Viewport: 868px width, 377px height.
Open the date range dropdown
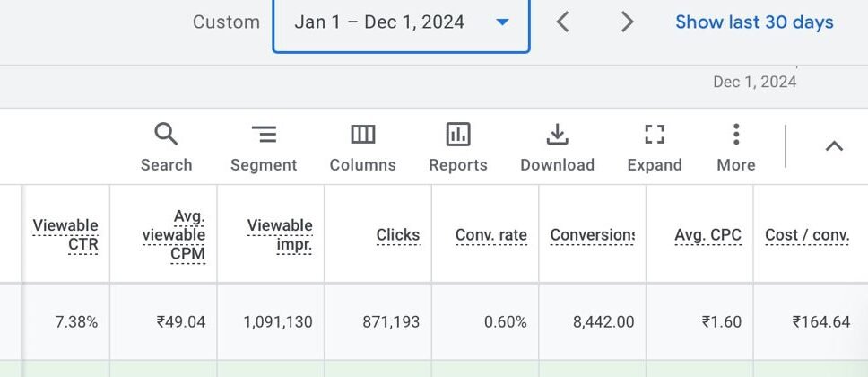click(401, 22)
